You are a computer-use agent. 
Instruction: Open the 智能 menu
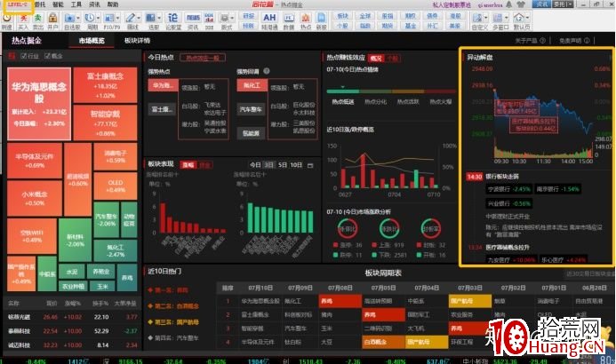point(58,4)
